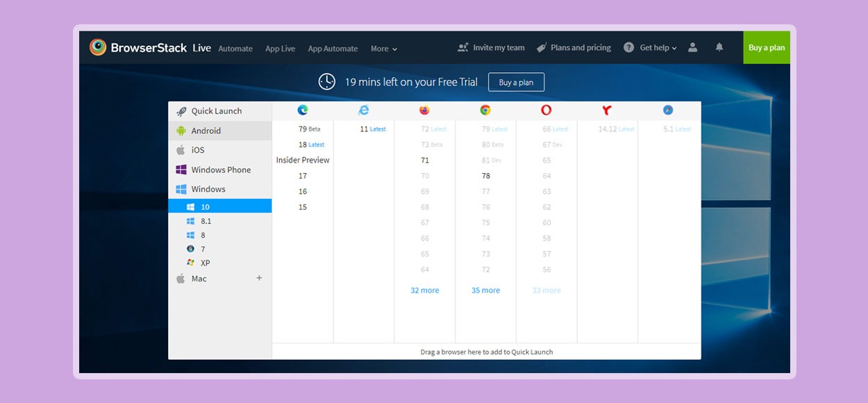Viewport: 868px width, 403px height.
Task: Launch Firefox 73 Beta
Action: pyautogui.click(x=431, y=145)
